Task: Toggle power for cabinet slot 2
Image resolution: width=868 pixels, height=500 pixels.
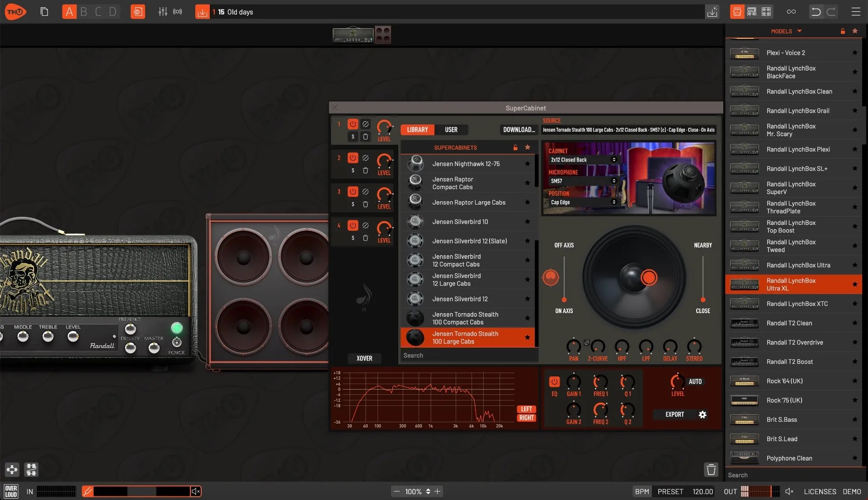Action: point(353,157)
